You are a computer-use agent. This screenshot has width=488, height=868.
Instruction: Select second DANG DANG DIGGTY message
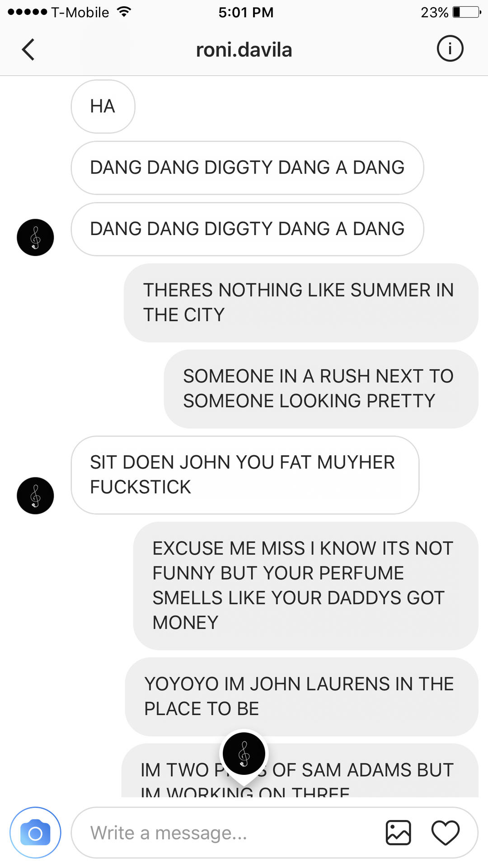(247, 229)
